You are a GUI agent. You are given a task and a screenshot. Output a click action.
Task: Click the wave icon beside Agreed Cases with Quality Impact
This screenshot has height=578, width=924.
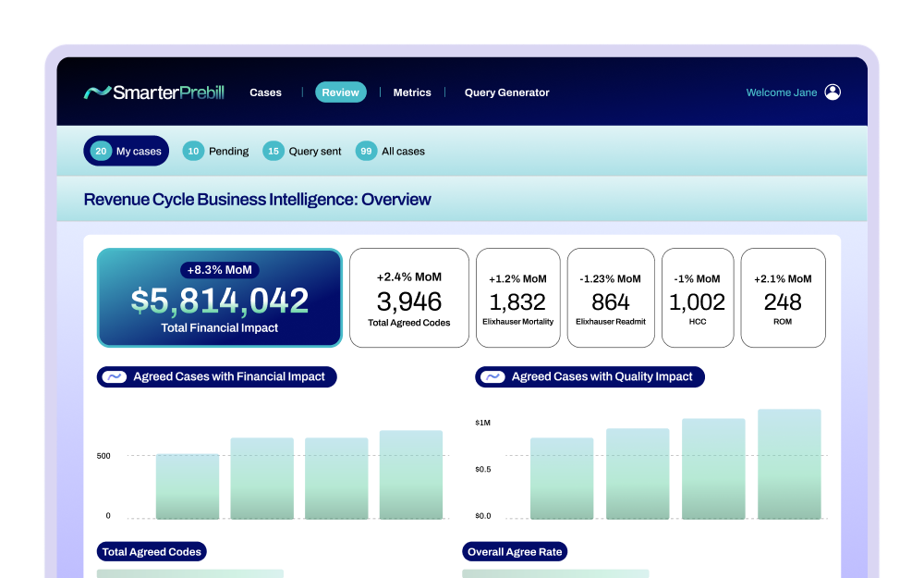click(x=493, y=377)
